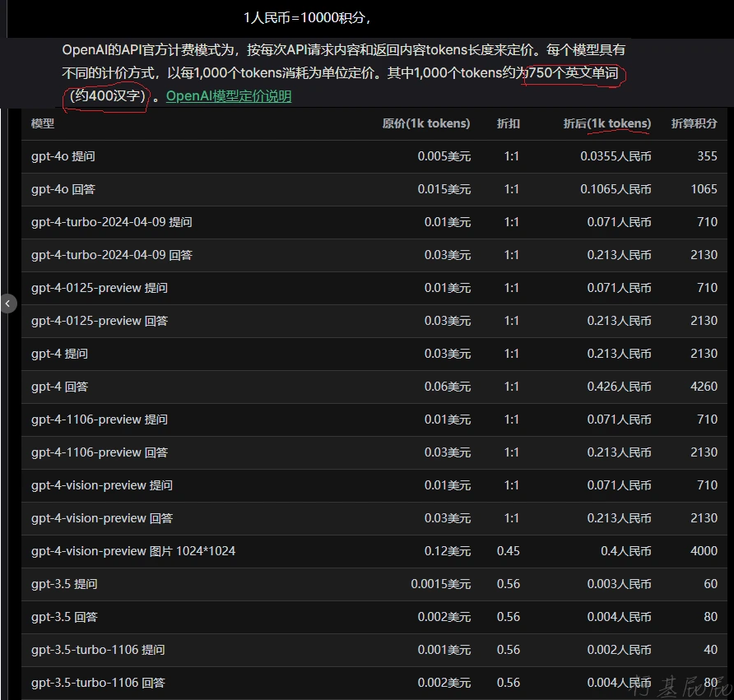Select the 0.426人民币 discounted price
This screenshot has width=734, height=700.
(x=620, y=387)
